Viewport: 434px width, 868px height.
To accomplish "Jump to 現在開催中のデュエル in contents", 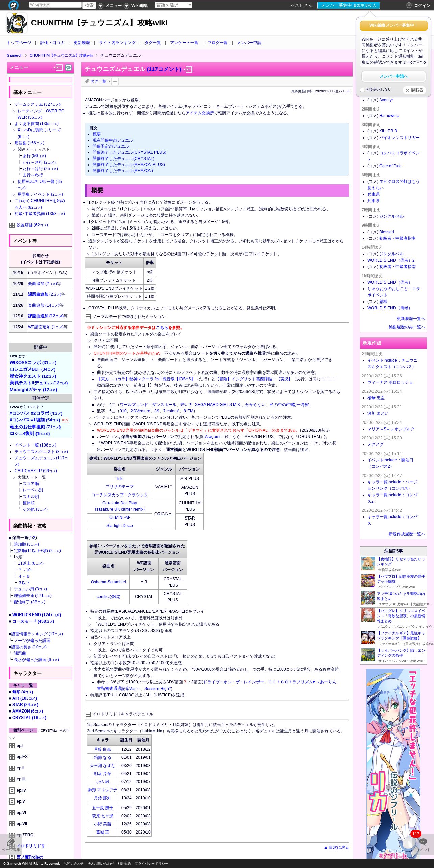I will [113, 141].
